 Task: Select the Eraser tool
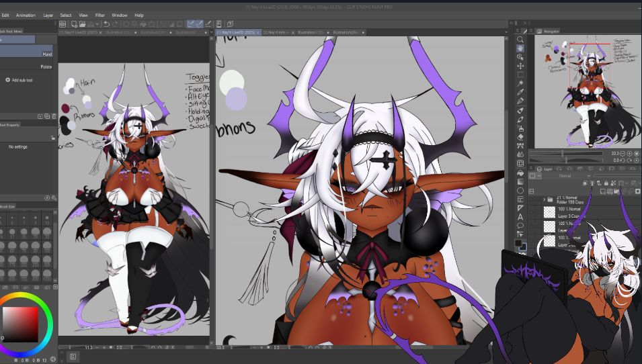coord(520,137)
